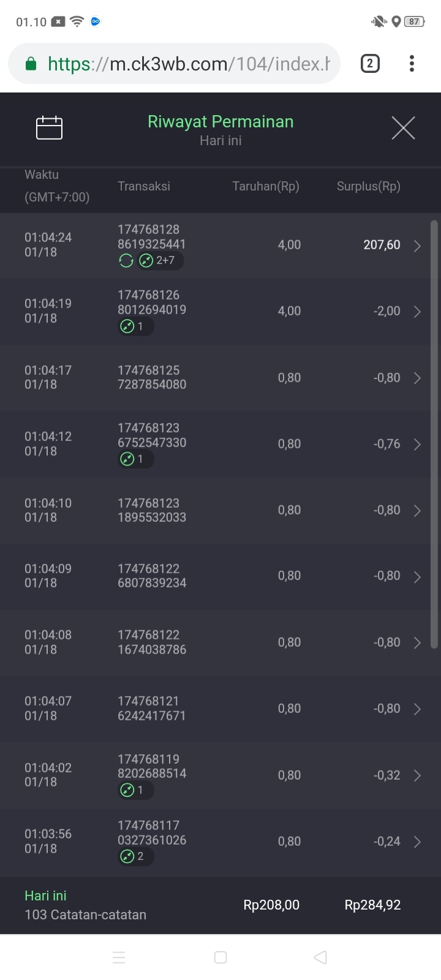
Task: Expand details for the 01:04:17 transaction
Action: [417, 378]
